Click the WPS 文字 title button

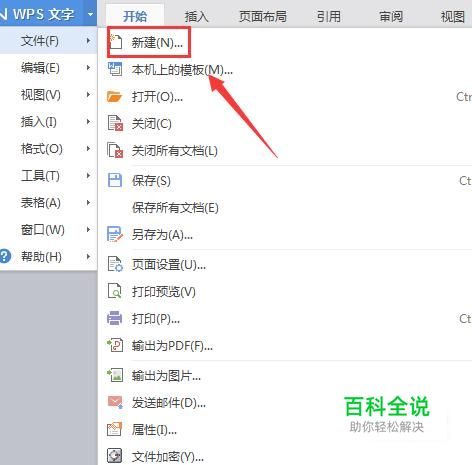tap(42, 14)
